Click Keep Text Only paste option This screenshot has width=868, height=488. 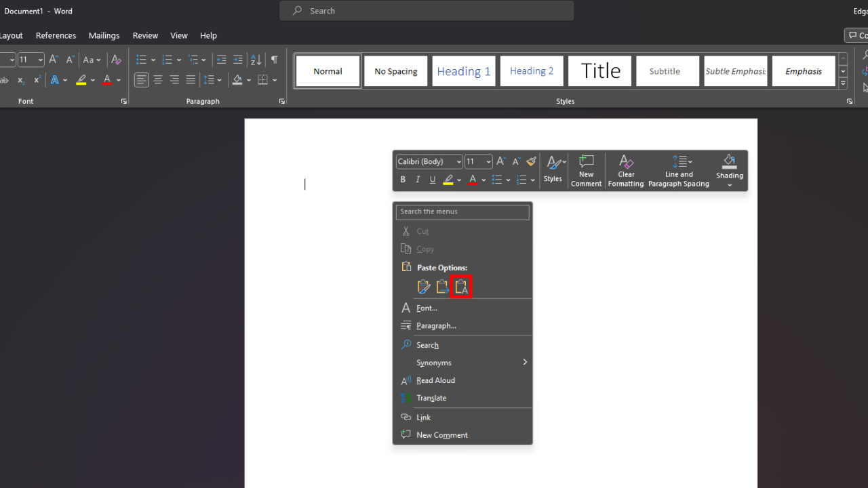pyautogui.click(x=462, y=287)
